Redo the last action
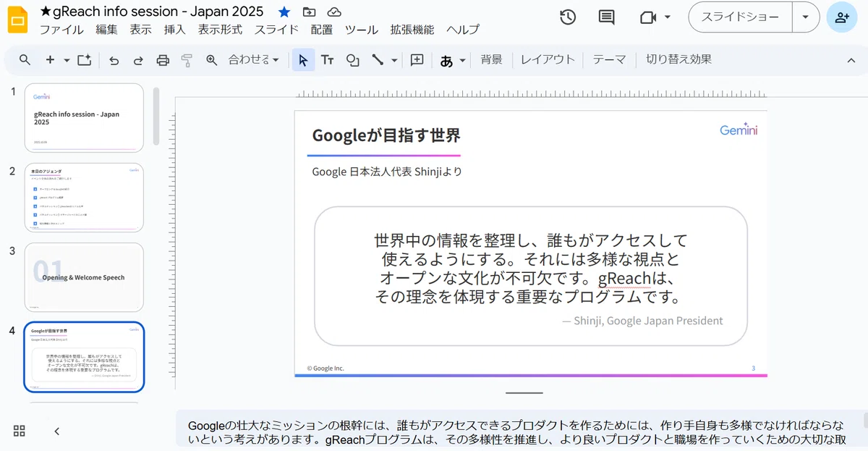The image size is (868, 451). [x=138, y=60]
